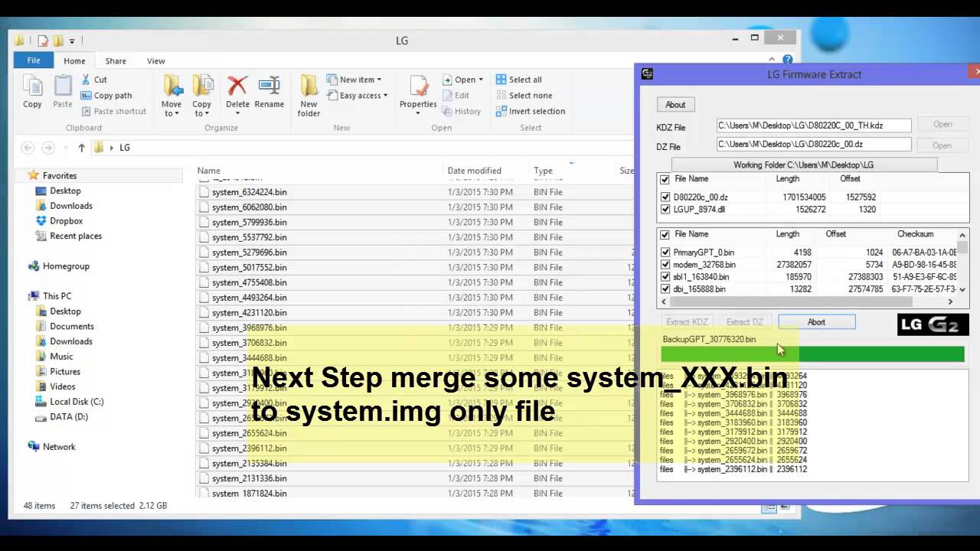Click the Copy path ribbon item
980x551 pixels.
tap(105, 96)
